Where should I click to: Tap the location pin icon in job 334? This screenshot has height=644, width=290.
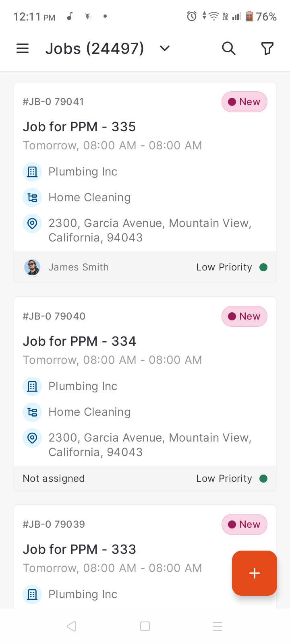pos(32,438)
